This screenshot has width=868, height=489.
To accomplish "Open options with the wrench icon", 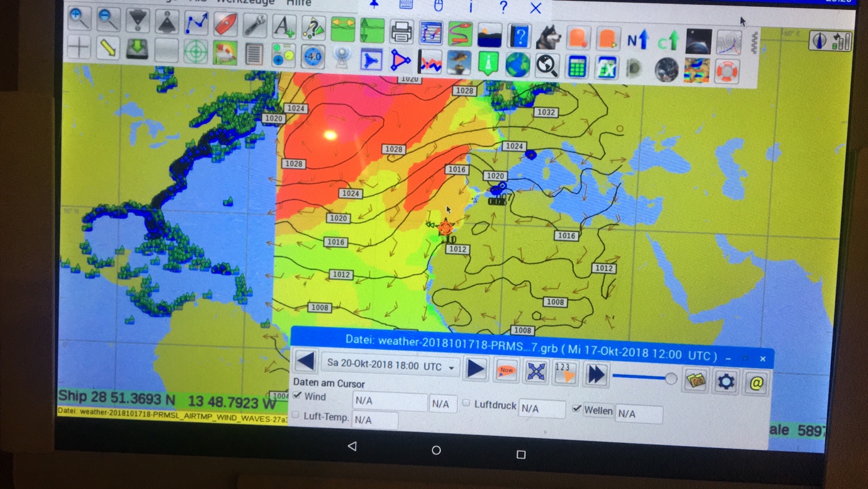I will (254, 25).
